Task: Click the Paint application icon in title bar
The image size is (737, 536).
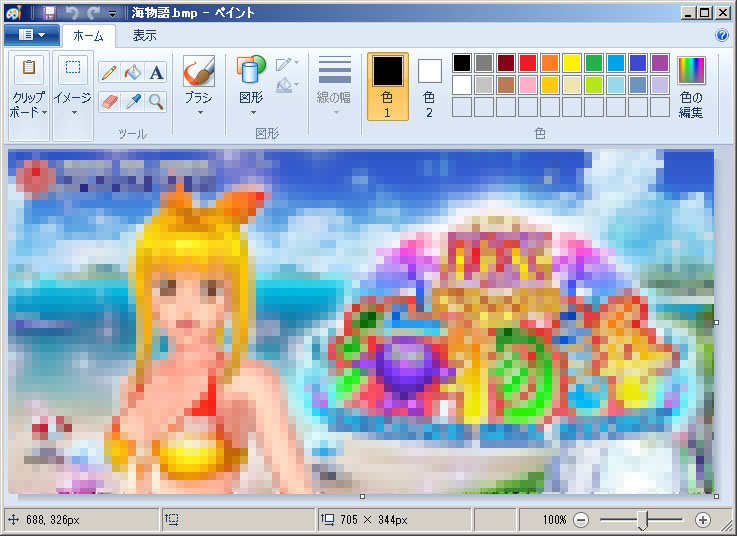Action: pyautogui.click(x=13, y=13)
